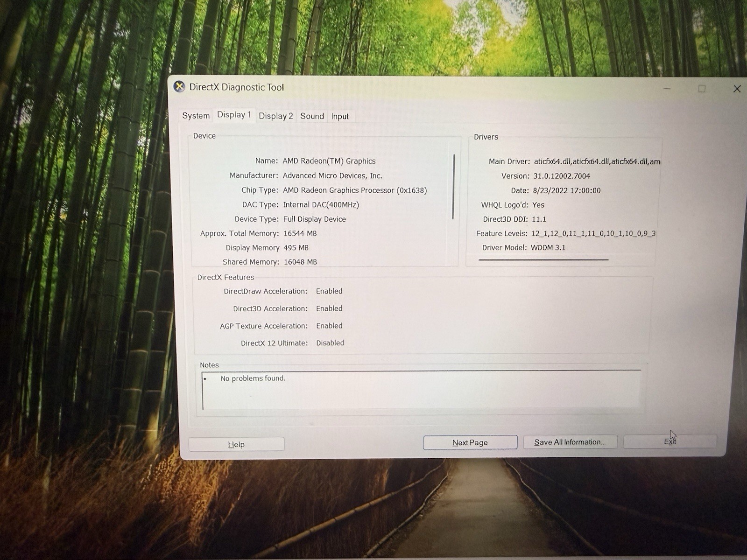
Task: Click the 'No problems found.' note
Action: tap(253, 378)
